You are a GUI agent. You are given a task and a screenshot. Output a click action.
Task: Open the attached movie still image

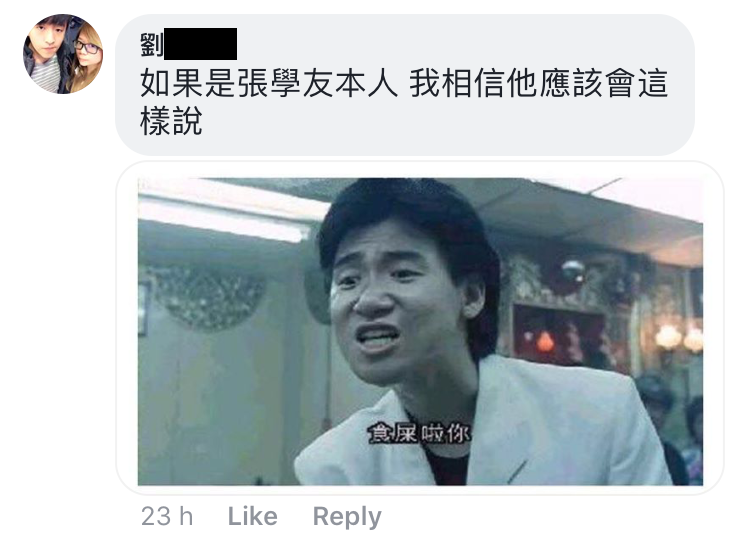pos(420,331)
